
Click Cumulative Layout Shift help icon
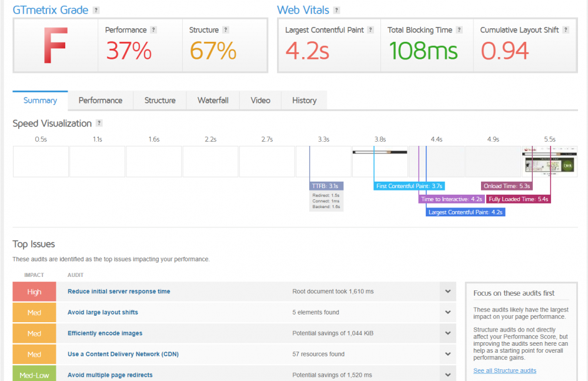pos(566,29)
